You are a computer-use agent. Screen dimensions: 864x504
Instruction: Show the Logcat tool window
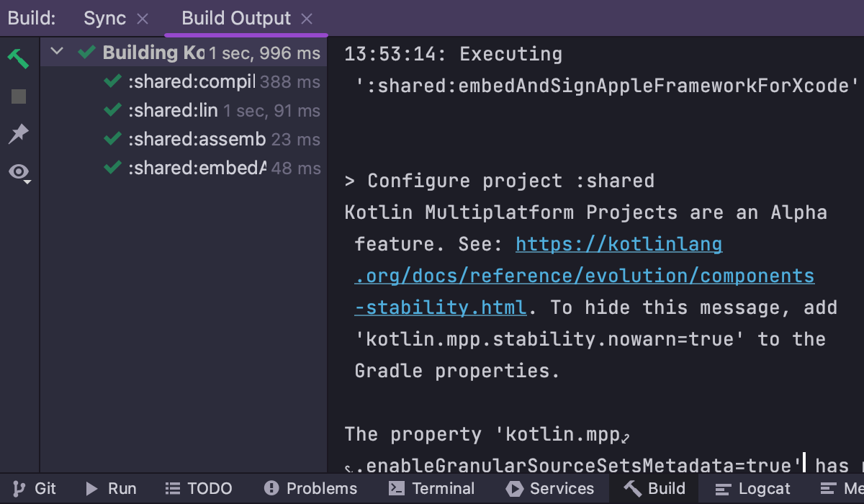pyautogui.click(x=753, y=489)
